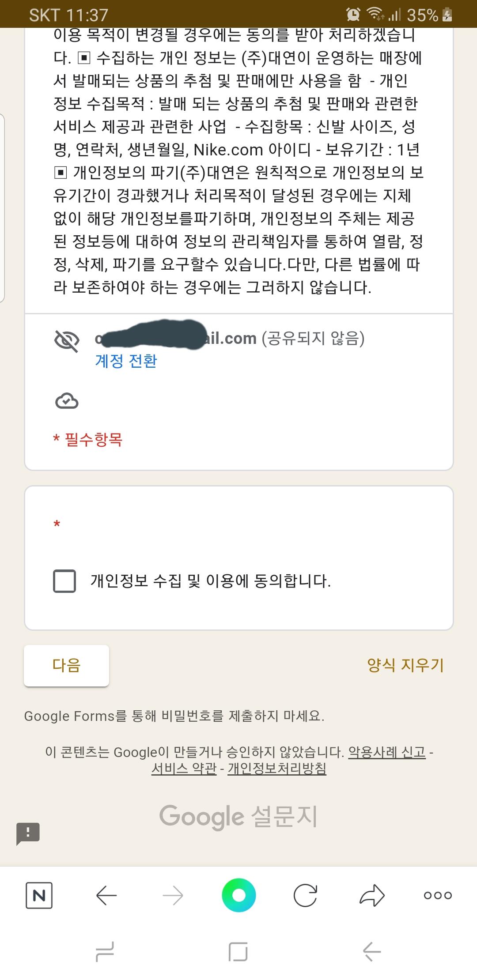Tap the browser forward arrow
The image size is (477, 980).
[173, 895]
